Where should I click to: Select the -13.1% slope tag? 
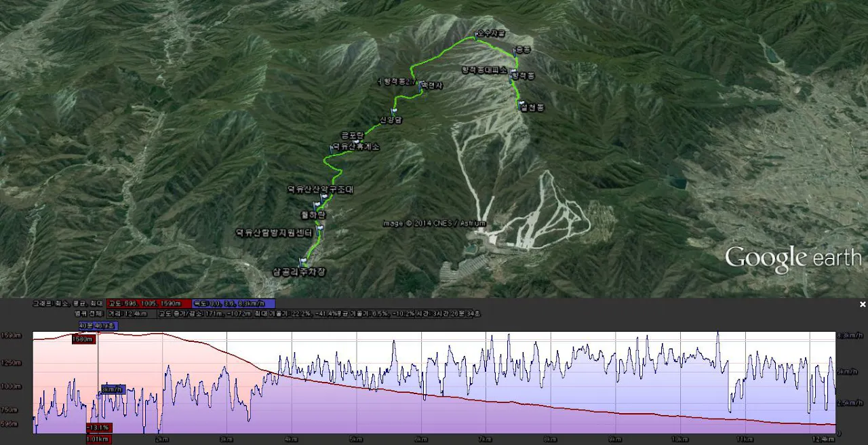[98, 428]
